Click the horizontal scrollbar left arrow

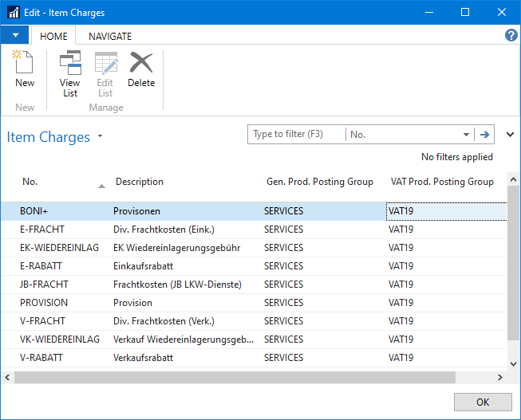pos(7,377)
